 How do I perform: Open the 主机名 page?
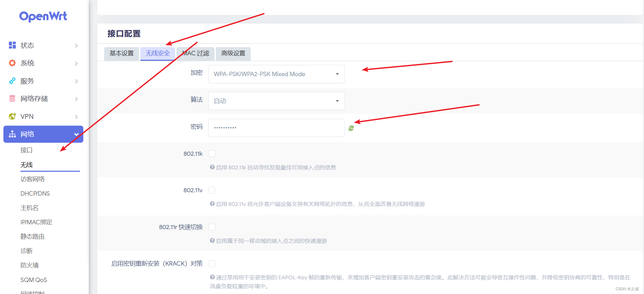click(30, 208)
